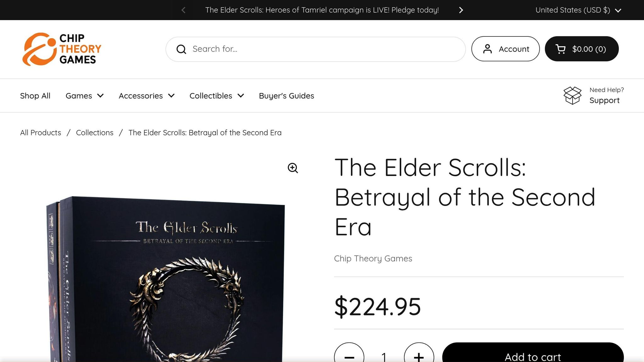
Task: Open the Games dropdown menu
Action: (84, 96)
